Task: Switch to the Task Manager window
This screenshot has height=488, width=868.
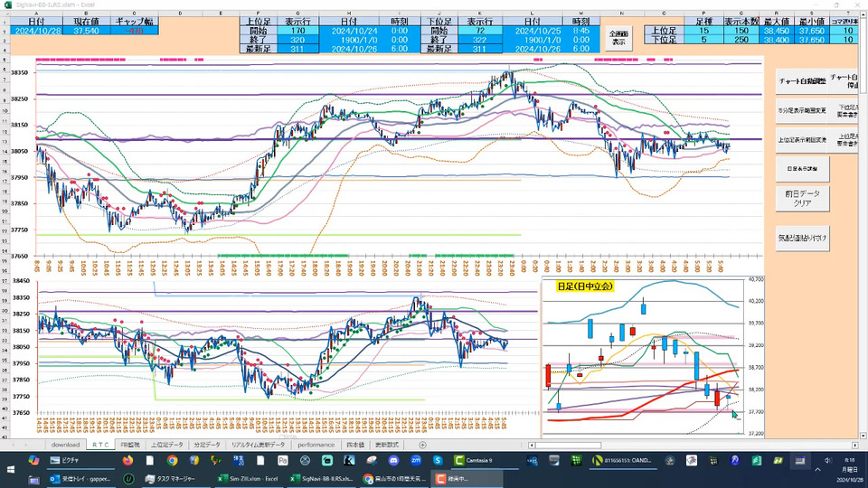Action: tap(177, 479)
